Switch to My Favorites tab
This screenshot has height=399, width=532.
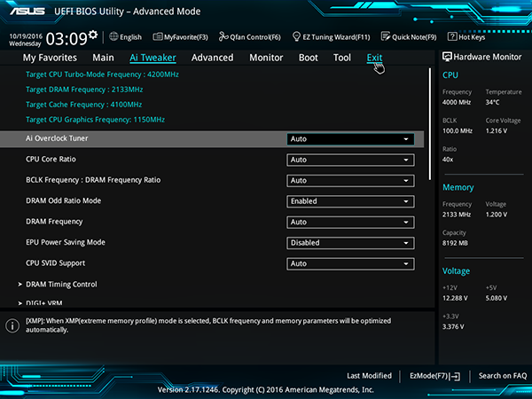50,58
